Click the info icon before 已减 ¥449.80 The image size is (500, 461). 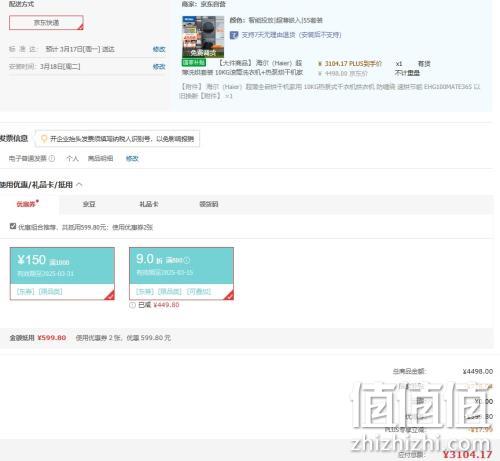pyautogui.click(x=132, y=305)
